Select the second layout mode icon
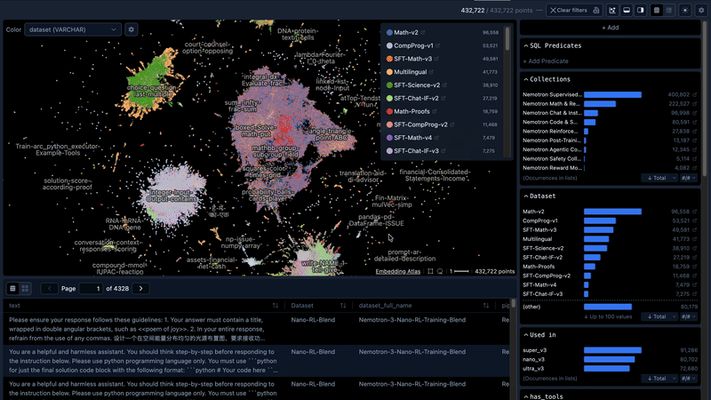 669,10
